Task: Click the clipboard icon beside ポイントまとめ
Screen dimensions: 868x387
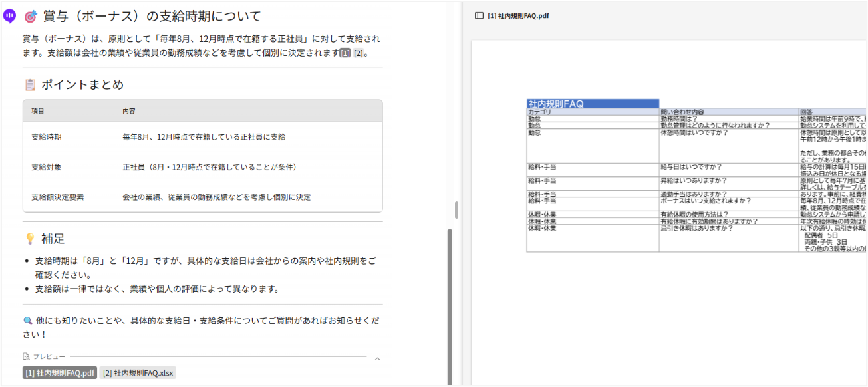Action: pos(30,85)
